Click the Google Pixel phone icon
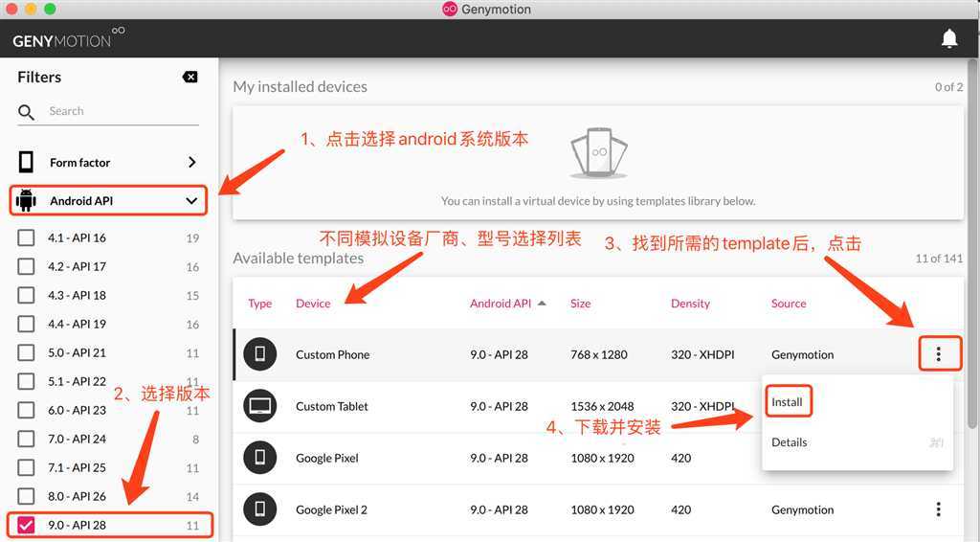This screenshot has width=980, height=542. point(260,458)
